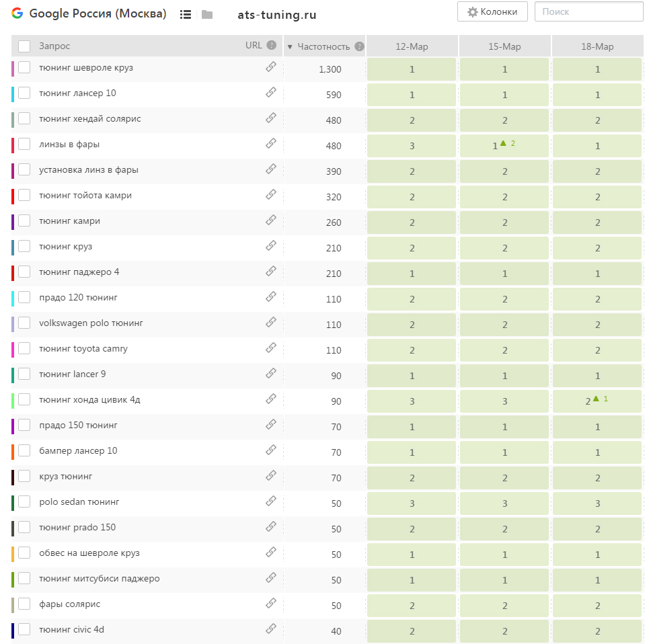649x644 pixels.
Task: Open URL link for тюнинг камри
Action: (271, 220)
